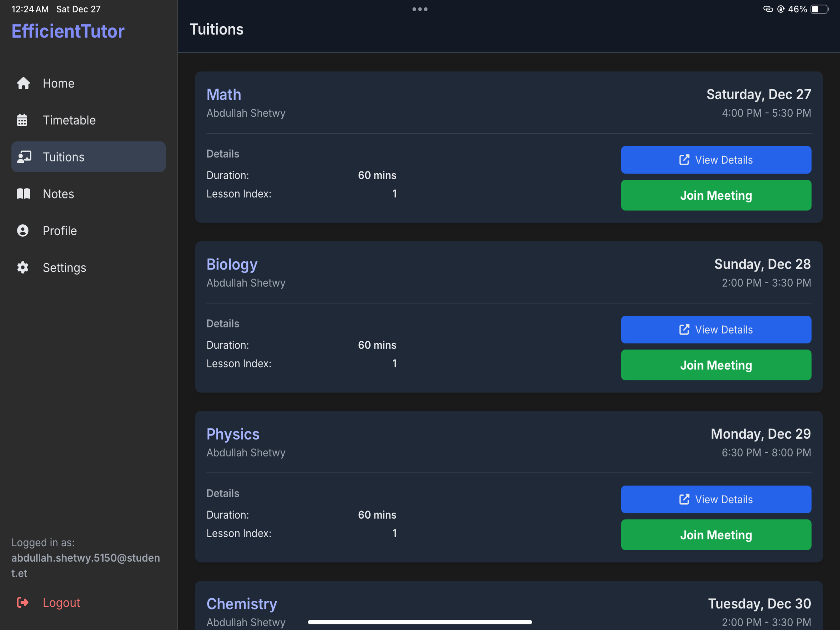Tap the 12:24 AM clock in the status bar
This screenshot has height=630, width=840.
coord(30,9)
